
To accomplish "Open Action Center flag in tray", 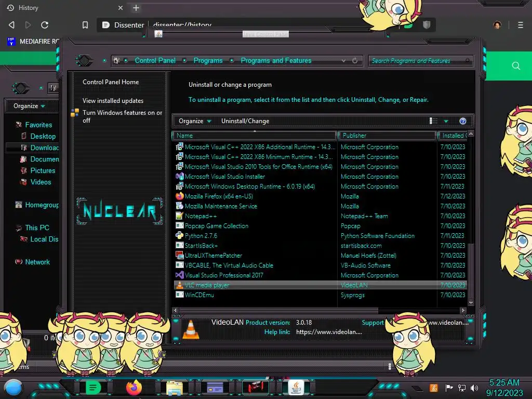I will pyautogui.click(x=449, y=388).
